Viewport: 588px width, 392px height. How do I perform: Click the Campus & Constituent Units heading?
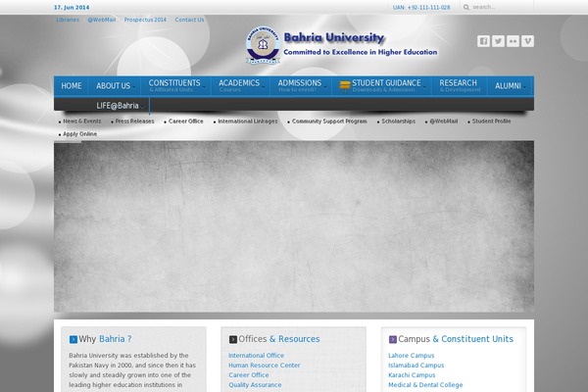pyautogui.click(x=456, y=339)
